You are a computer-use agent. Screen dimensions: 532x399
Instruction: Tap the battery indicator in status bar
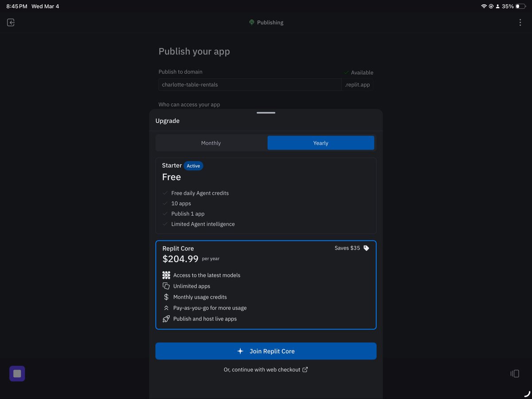520,6
